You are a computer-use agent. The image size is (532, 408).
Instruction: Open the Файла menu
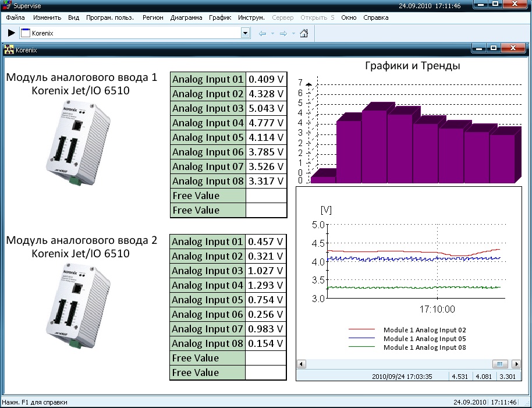coord(15,17)
